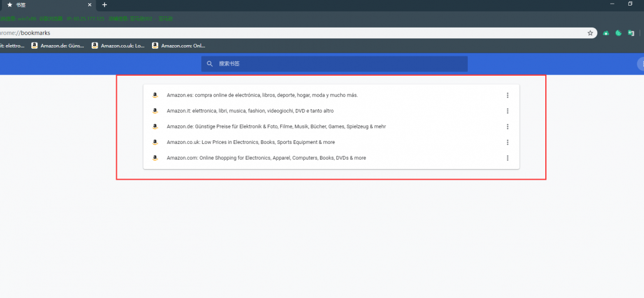Open Amazon.co.uk bookmark in bookmarks bar

[x=118, y=46]
